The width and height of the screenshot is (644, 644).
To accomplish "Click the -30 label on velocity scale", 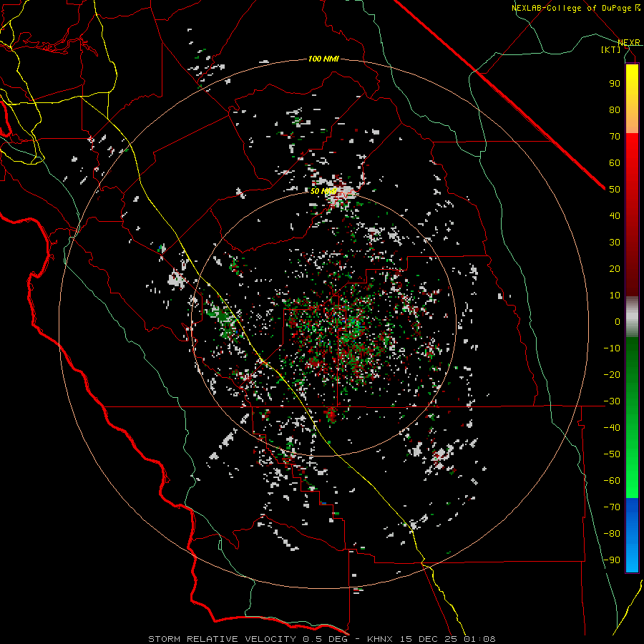I will (x=612, y=401).
